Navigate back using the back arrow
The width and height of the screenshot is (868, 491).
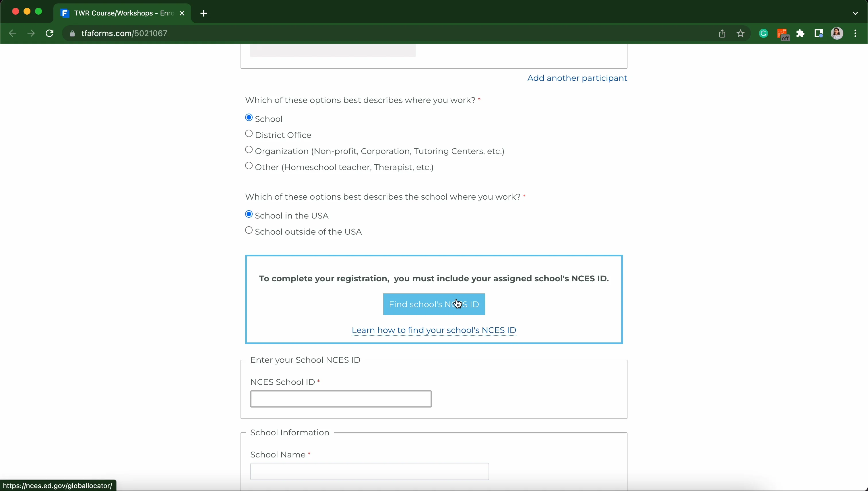(13, 33)
